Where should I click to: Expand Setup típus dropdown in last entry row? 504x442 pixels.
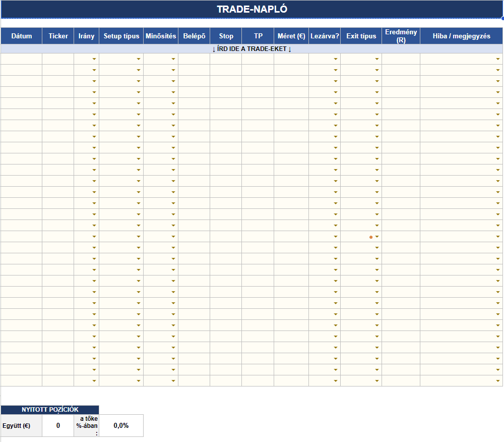click(139, 381)
